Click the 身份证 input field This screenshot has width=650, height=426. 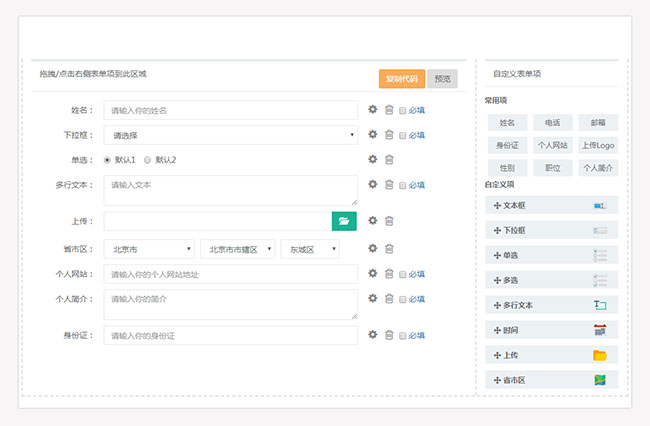click(x=230, y=335)
